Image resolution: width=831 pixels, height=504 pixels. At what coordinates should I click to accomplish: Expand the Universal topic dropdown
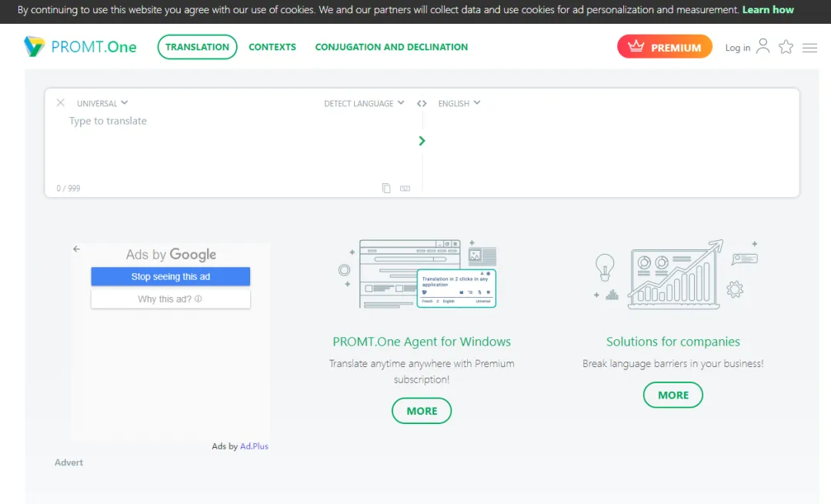click(x=102, y=103)
